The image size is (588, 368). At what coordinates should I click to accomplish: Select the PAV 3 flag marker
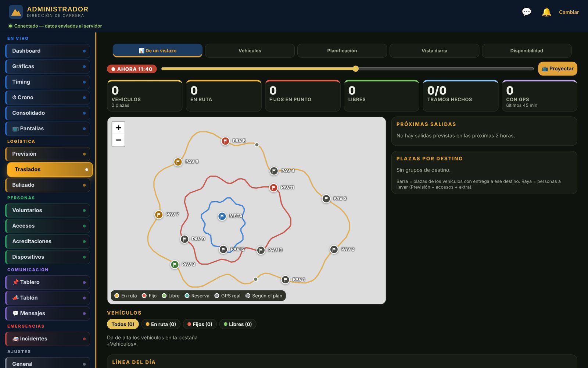click(326, 199)
